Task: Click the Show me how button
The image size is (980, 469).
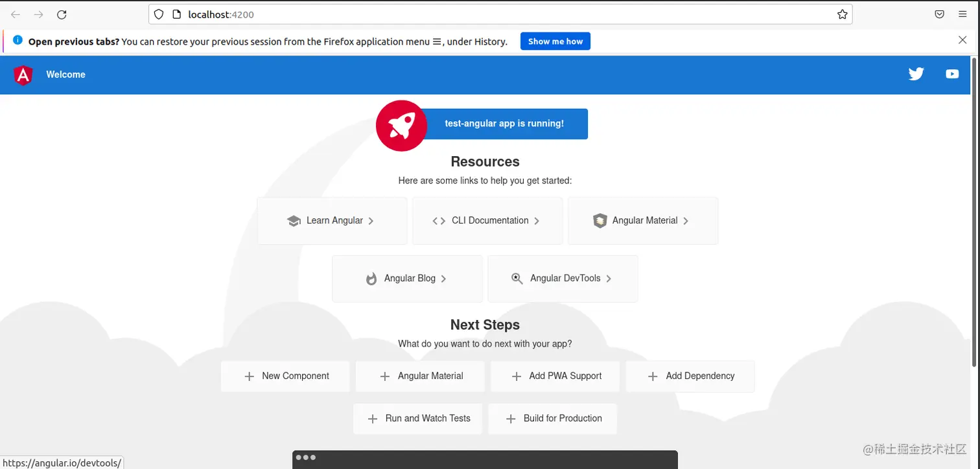Action: (x=555, y=41)
